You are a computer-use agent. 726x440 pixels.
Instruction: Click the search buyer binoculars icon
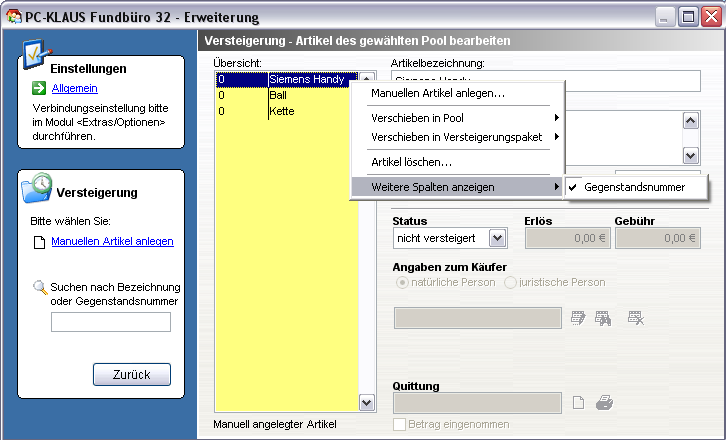[x=603, y=318]
